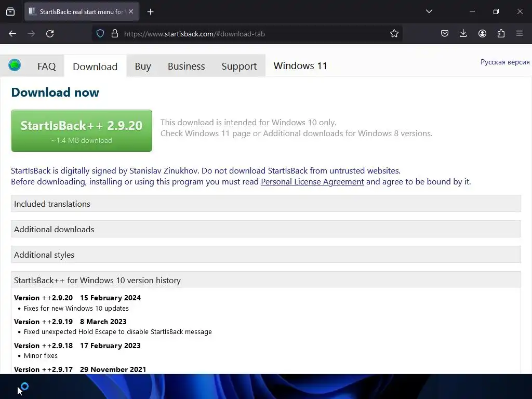532x399 pixels.
Task: Open a new browser tab with plus
Action: tap(150, 12)
